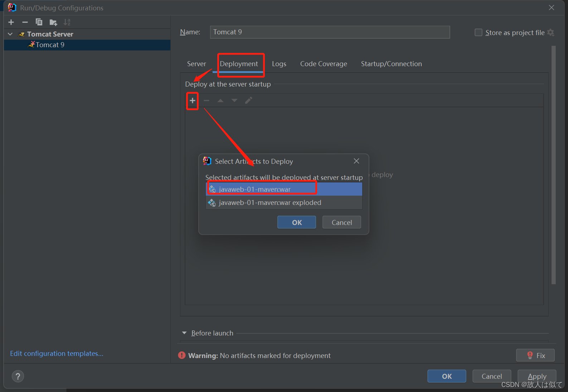Select the Tomcat Server group row

tap(87, 34)
